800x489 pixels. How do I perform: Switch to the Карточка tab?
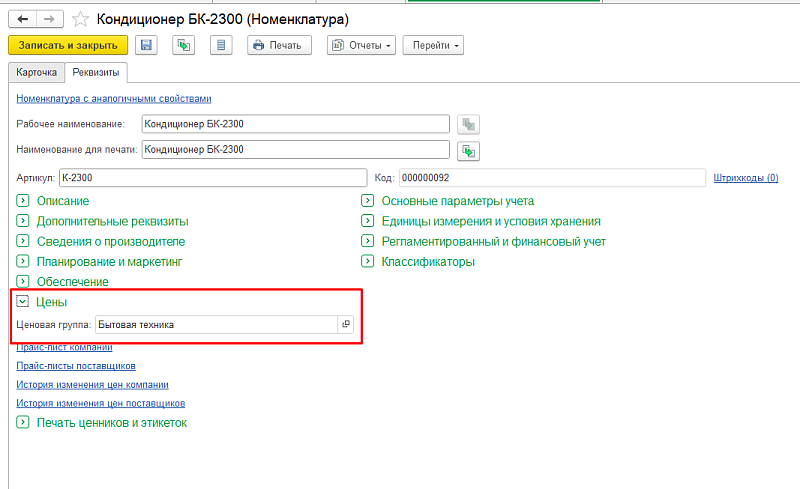click(35, 73)
